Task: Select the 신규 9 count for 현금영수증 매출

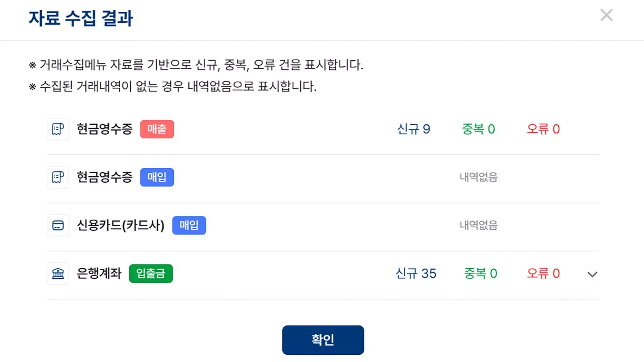Action: [414, 129]
